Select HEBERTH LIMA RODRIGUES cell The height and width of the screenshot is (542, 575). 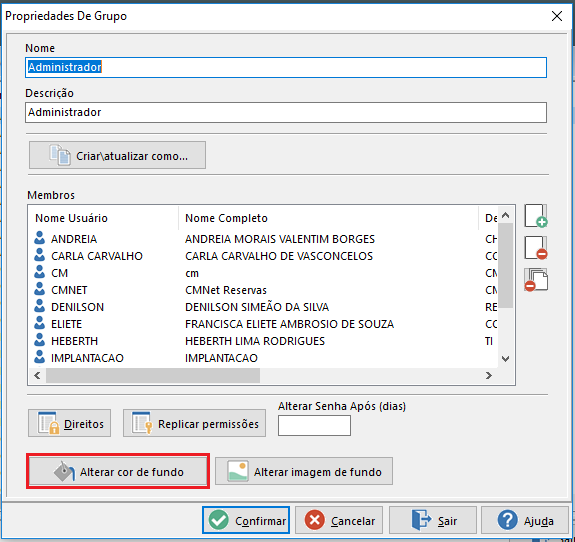tap(255, 341)
